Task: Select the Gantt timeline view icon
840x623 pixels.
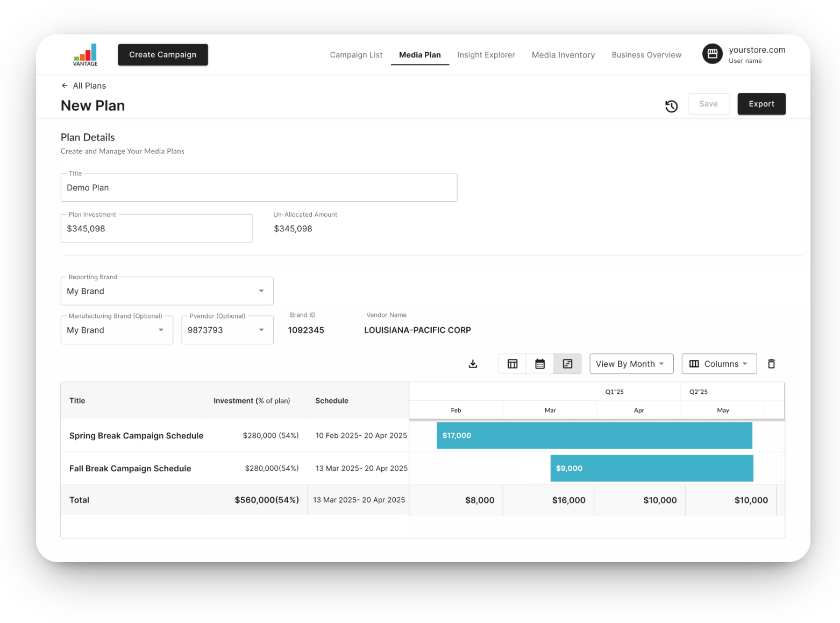Action: (567, 364)
